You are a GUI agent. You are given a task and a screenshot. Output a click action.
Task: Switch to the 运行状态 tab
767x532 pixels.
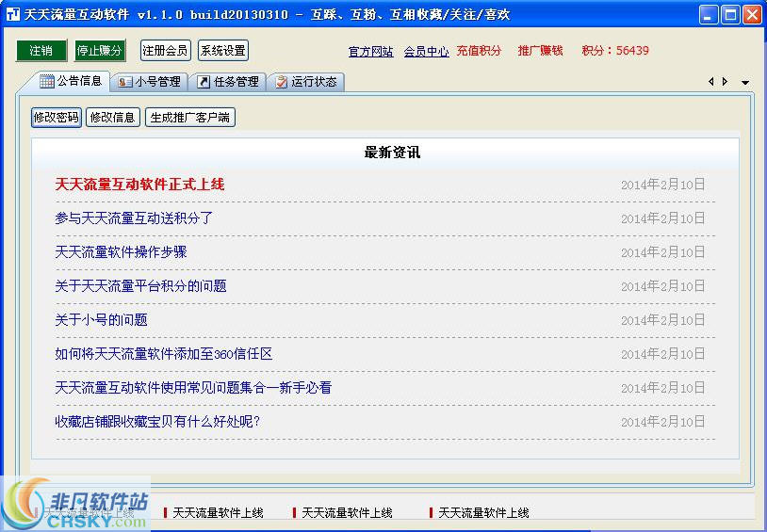point(305,82)
